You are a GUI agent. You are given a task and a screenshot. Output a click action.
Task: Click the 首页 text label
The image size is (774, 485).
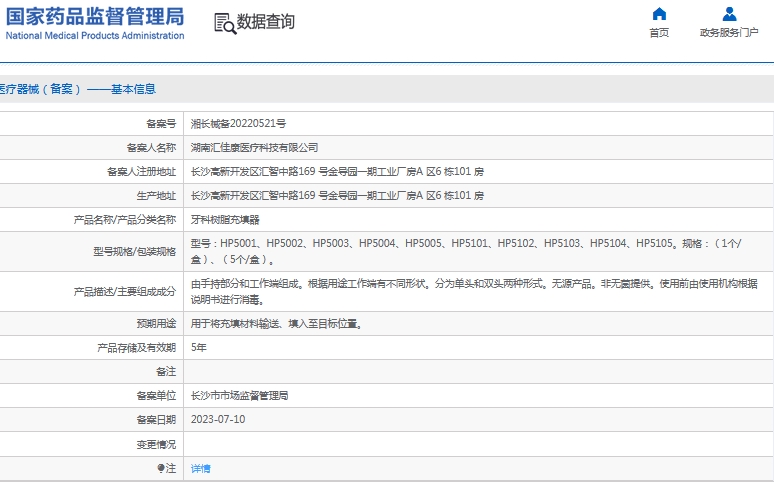(x=659, y=33)
